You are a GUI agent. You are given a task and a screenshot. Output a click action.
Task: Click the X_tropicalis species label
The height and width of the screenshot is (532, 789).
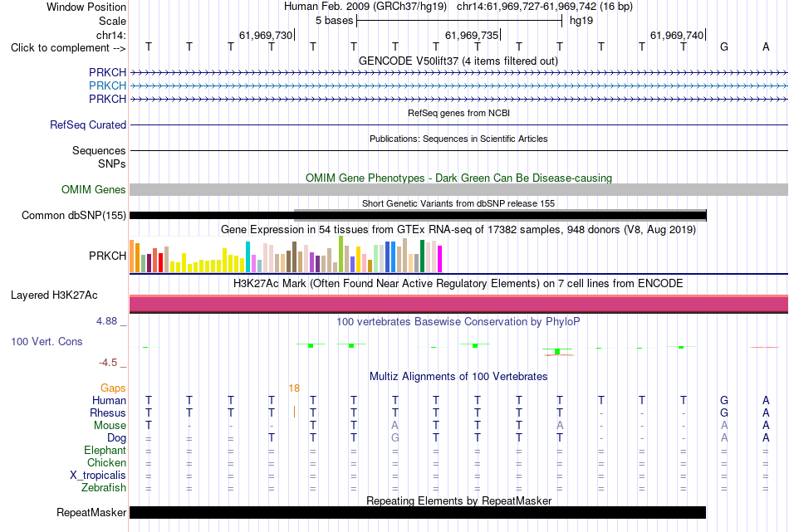coord(98,476)
